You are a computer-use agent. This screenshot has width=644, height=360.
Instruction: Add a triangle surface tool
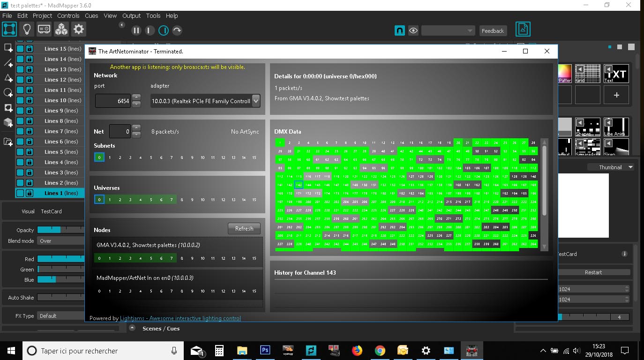click(x=8, y=78)
